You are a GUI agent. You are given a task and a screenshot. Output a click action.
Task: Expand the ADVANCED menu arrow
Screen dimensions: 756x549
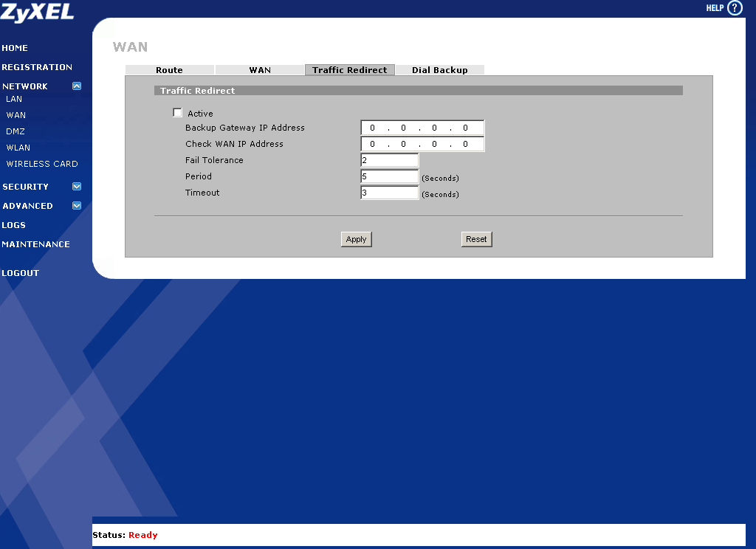pos(77,205)
